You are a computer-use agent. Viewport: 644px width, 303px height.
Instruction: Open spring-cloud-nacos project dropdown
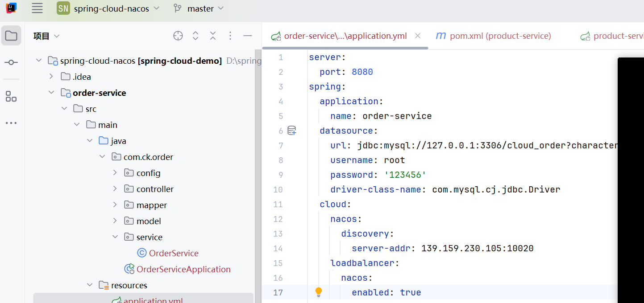point(116,8)
